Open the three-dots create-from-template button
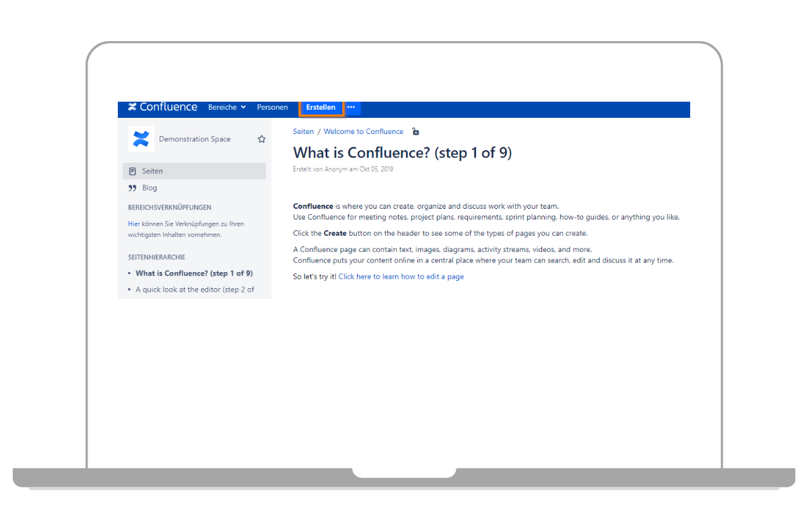 (351, 107)
